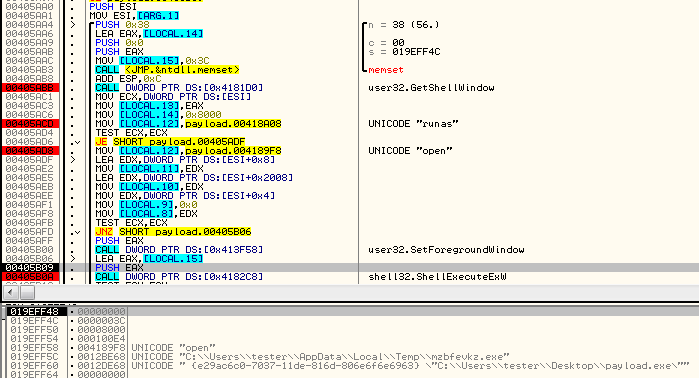Click the horizontal scrollbar thumb
The height and width of the screenshot is (378, 699).
[x=28, y=293]
